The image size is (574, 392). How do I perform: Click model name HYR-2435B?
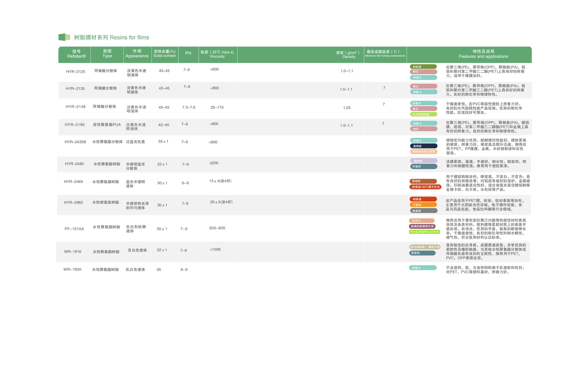75,142
